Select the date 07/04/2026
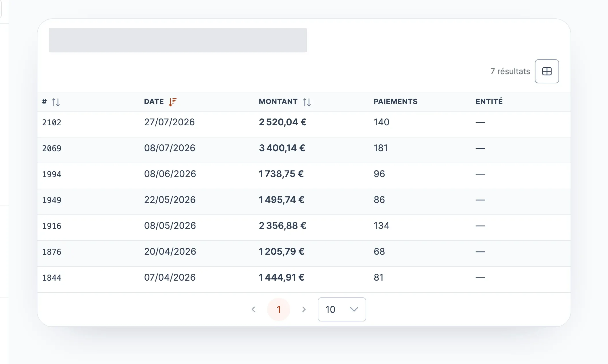The width and height of the screenshot is (608, 364). tap(170, 277)
